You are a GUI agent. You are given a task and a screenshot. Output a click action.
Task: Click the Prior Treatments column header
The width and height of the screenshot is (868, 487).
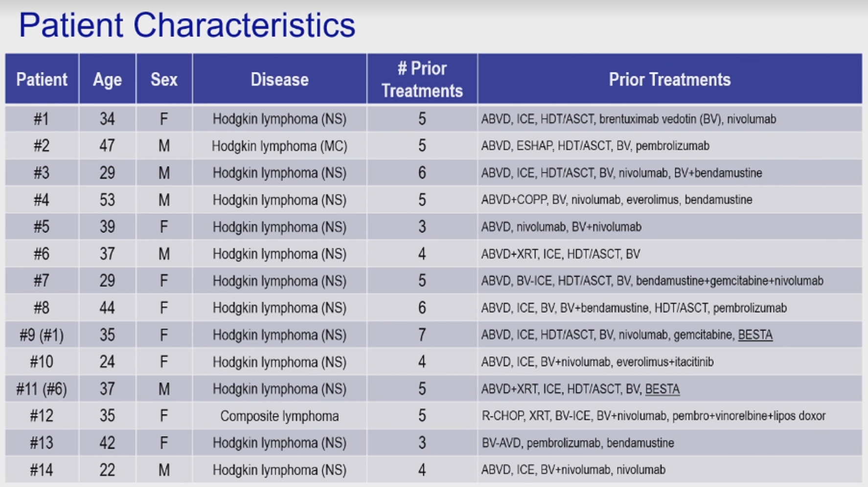[x=669, y=79]
